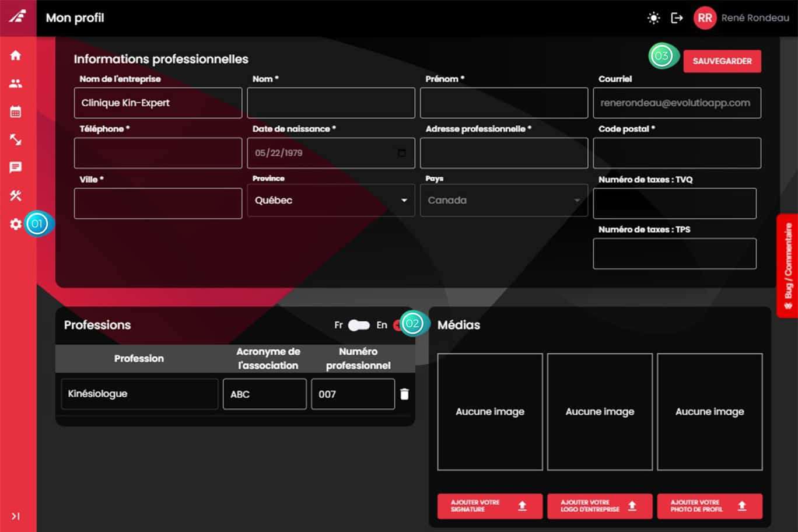Open the diagonal arrows icon in the sidebar

coord(16,139)
